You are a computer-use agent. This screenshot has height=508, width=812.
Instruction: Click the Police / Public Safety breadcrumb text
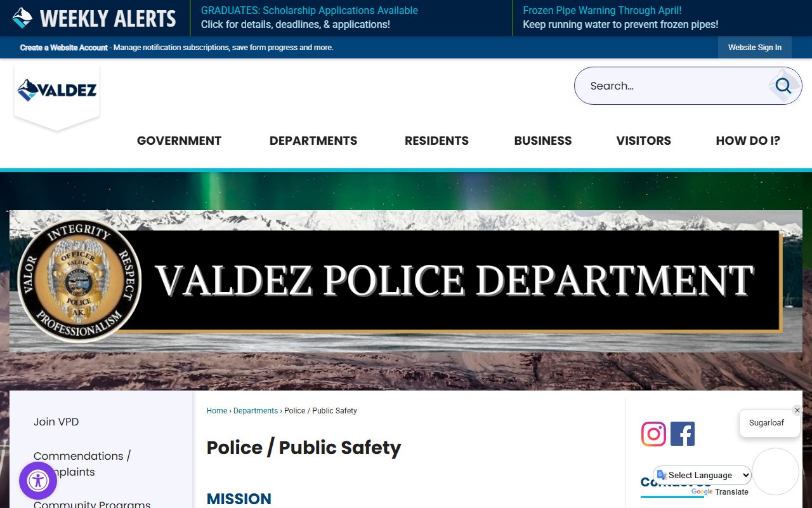tap(320, 411)
